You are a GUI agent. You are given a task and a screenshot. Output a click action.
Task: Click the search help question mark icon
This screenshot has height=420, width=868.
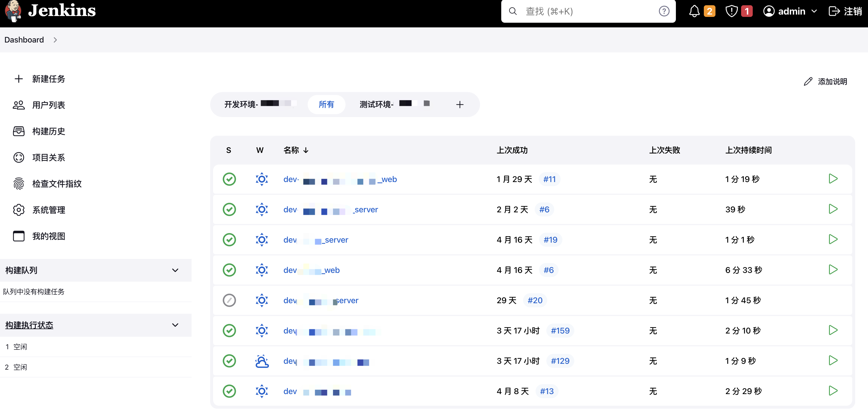point(664,11)
